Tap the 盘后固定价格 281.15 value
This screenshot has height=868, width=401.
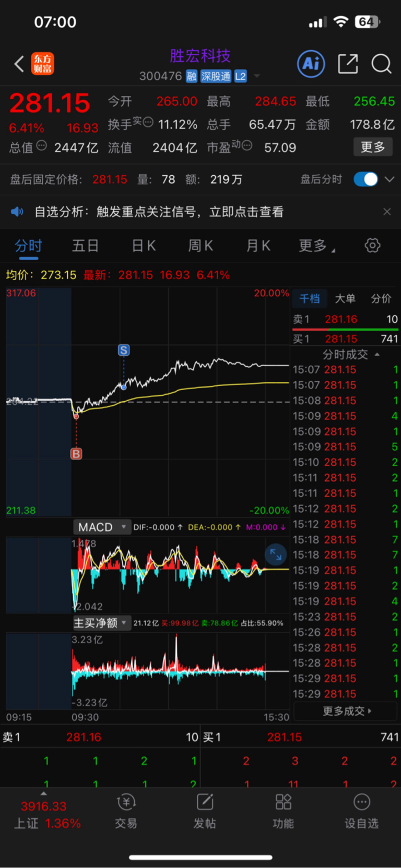pos(110,179)
